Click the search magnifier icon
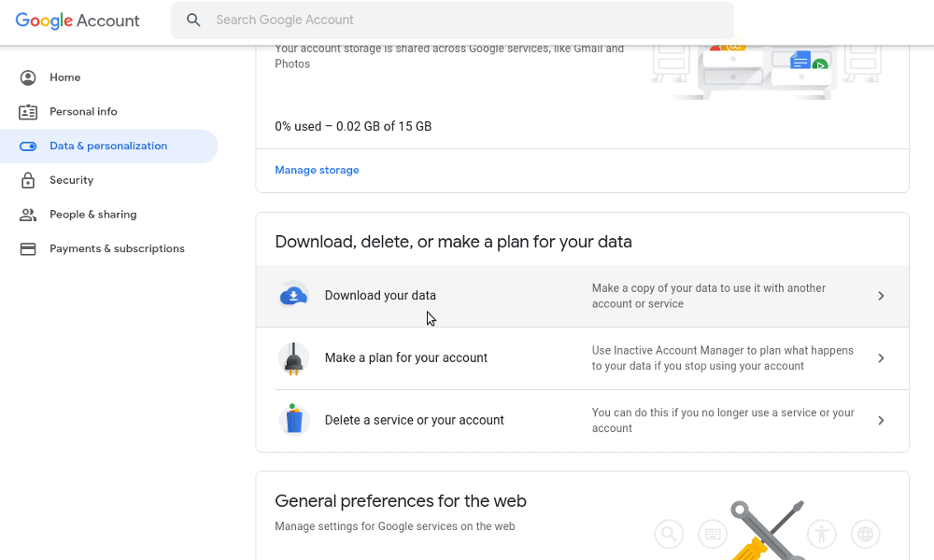Image resolution: width=934 pixels, height=560 pixels. (193, 20)
